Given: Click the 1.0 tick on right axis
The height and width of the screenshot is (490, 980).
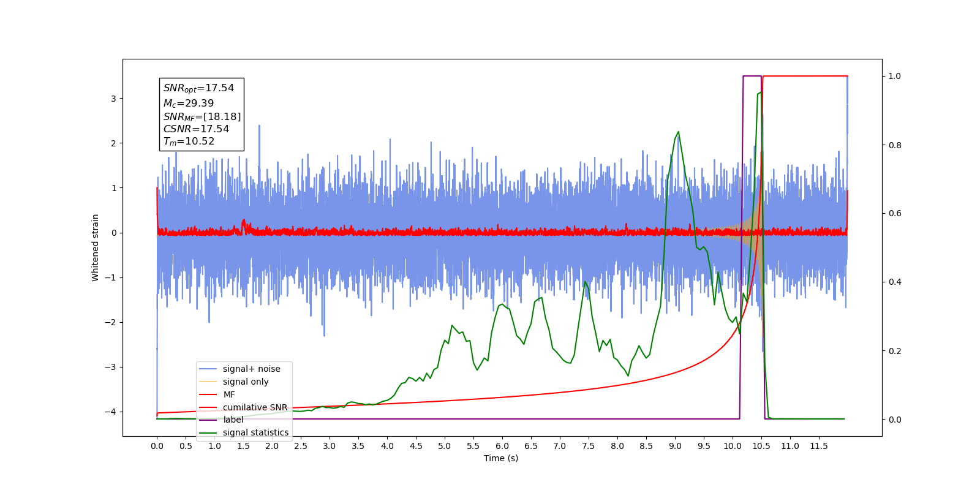Looking at the screenshot, I should [895, 77].
